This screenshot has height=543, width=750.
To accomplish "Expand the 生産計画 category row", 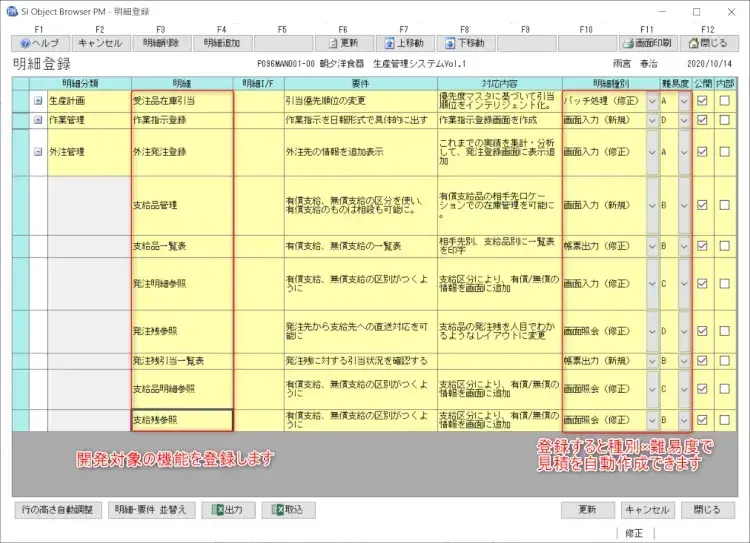I will [x=38, y=101].
